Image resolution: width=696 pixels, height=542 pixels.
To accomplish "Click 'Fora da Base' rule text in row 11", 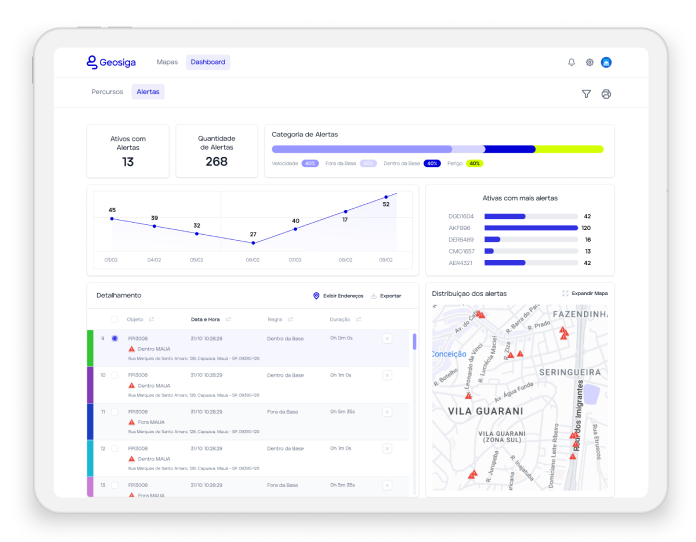I will tap(282, 412).
